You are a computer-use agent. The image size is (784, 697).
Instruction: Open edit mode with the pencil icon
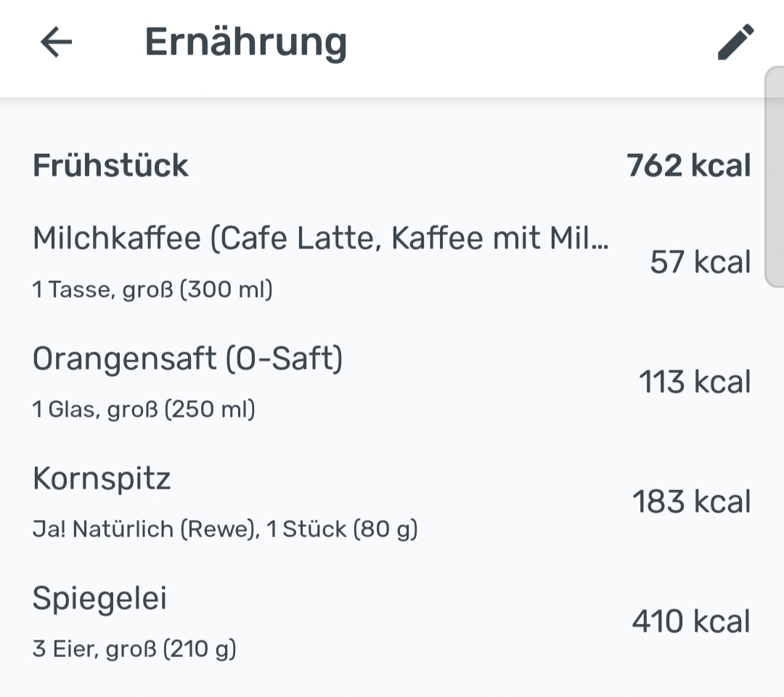[x=735, y=42]
